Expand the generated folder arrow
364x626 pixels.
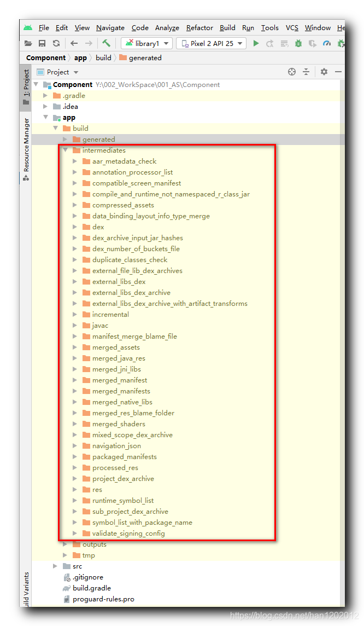point(65,140)
